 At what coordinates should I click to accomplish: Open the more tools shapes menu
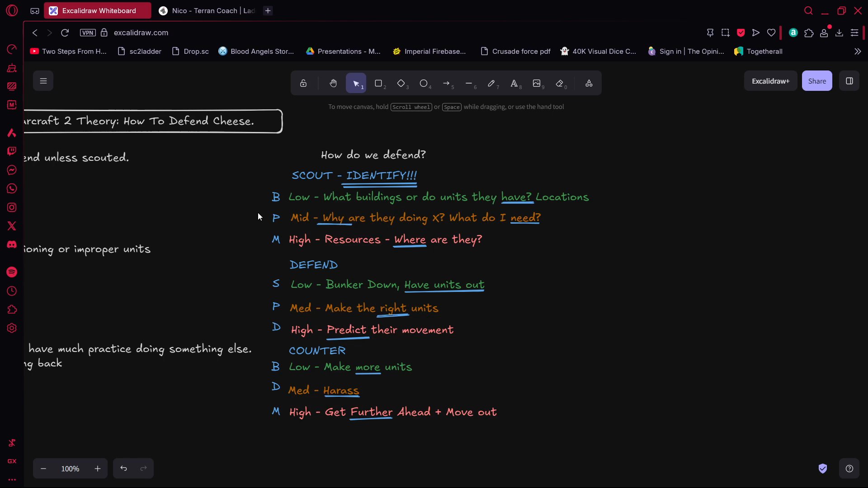(x=589, y=83)
